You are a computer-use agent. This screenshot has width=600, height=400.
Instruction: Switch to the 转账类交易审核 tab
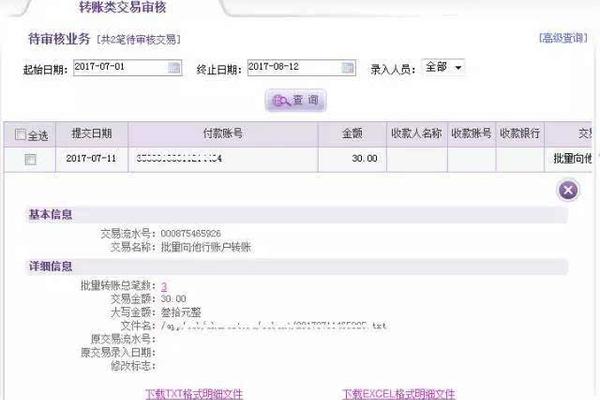[x=122, y=7]
